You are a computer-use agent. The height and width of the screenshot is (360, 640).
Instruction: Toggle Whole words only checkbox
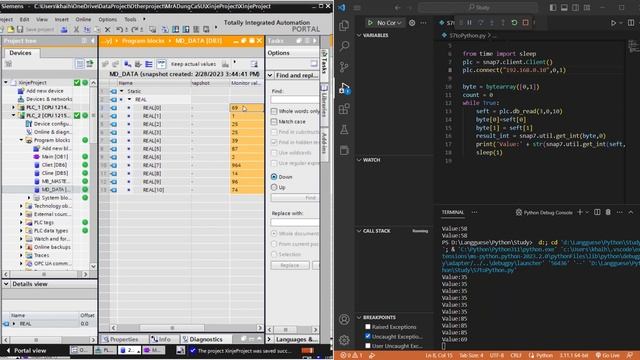[274, 111]
